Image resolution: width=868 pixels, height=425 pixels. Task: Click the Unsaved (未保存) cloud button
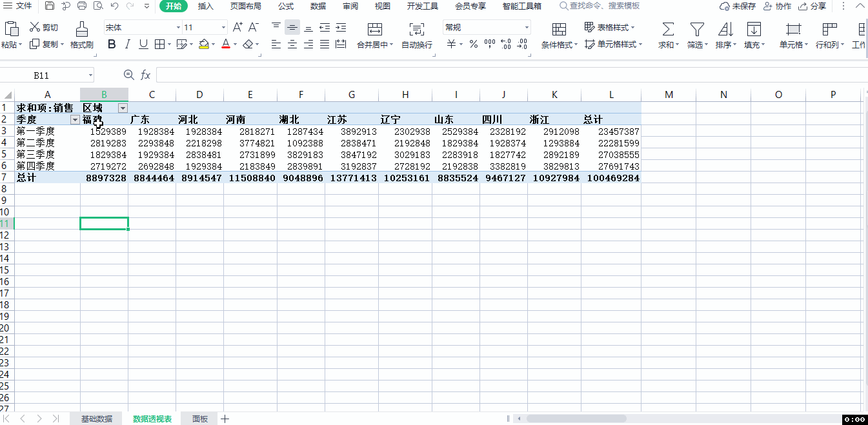738,6
